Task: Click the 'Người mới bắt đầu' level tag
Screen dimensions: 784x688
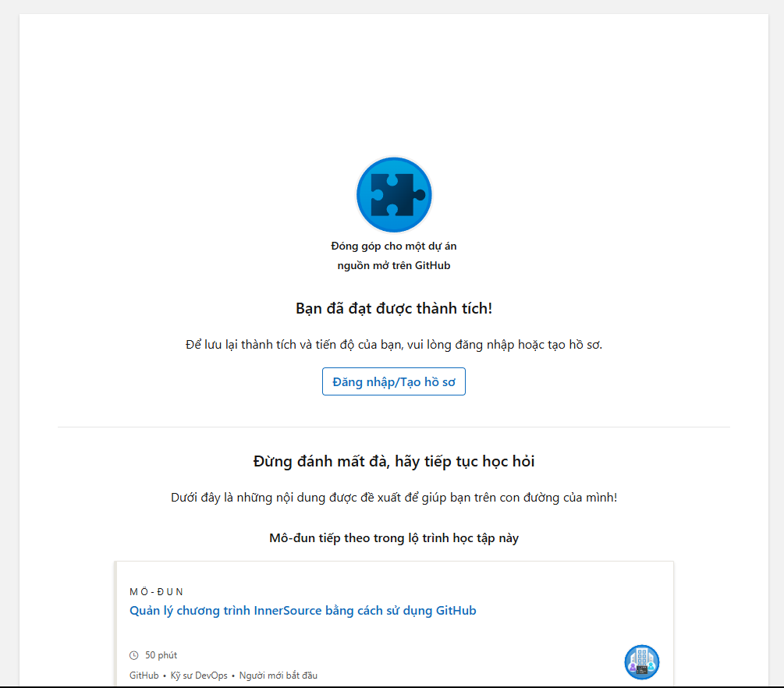Action: coord(278,676)
